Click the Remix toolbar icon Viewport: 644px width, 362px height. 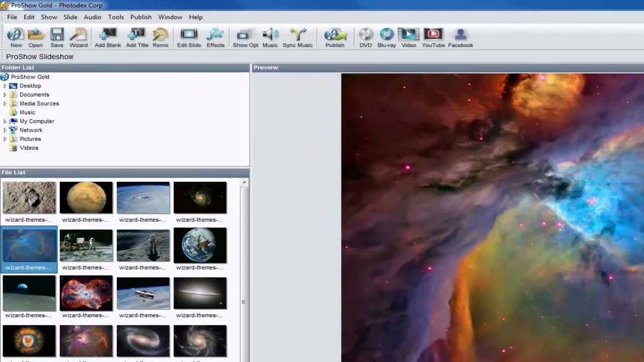pos(160,38)
